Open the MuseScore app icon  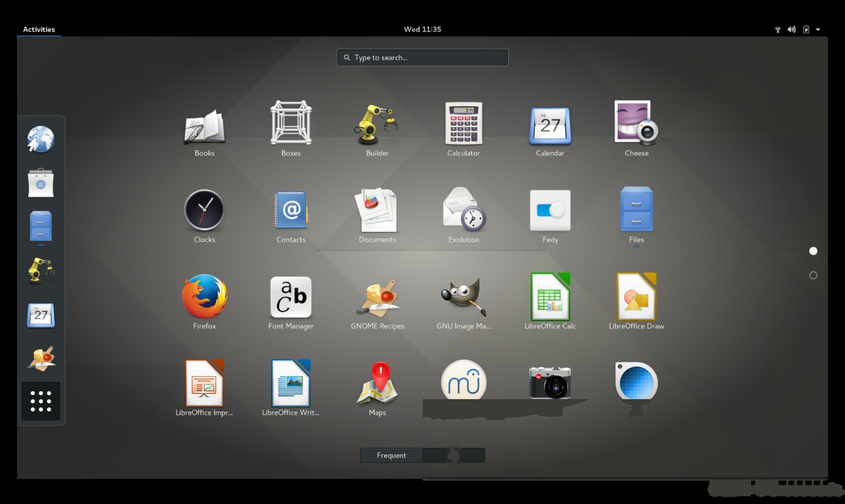[464, 380]
